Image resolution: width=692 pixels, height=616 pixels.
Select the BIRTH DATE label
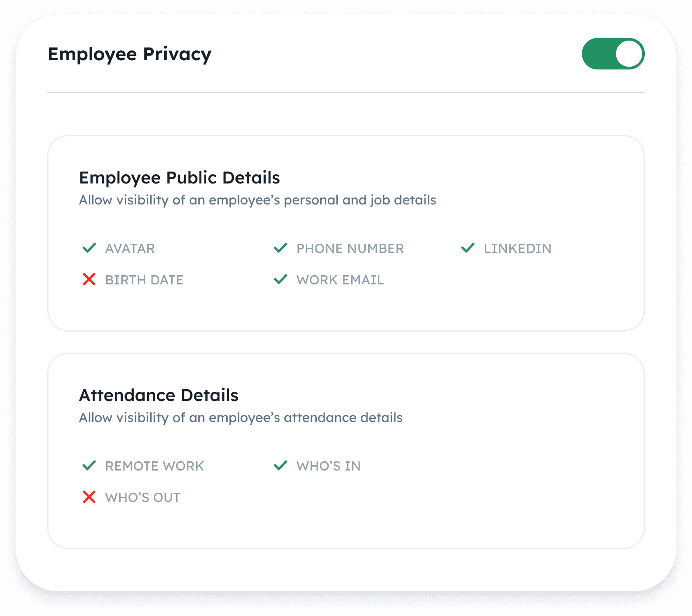144,280
